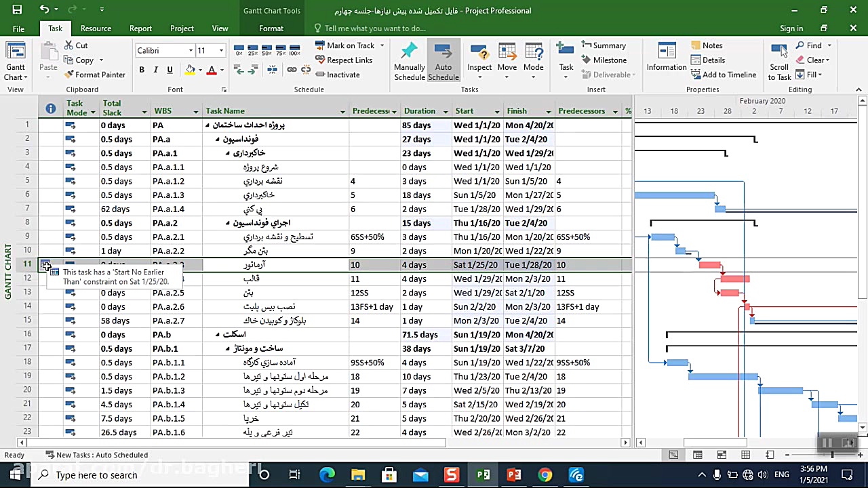Open PowerPoint from the Windows taskbar
The image size is (868, 488).
(513, 475)
